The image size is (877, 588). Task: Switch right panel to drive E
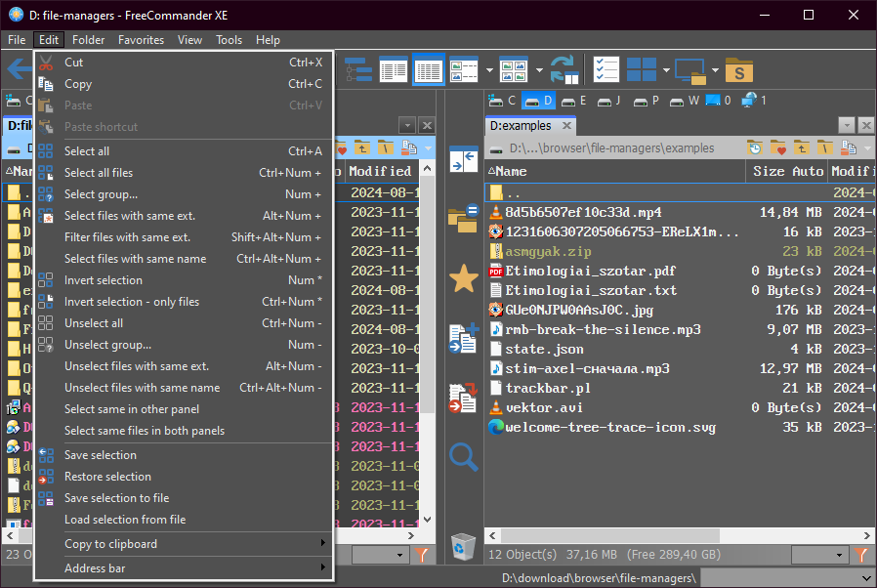click(x=575, y=101)
